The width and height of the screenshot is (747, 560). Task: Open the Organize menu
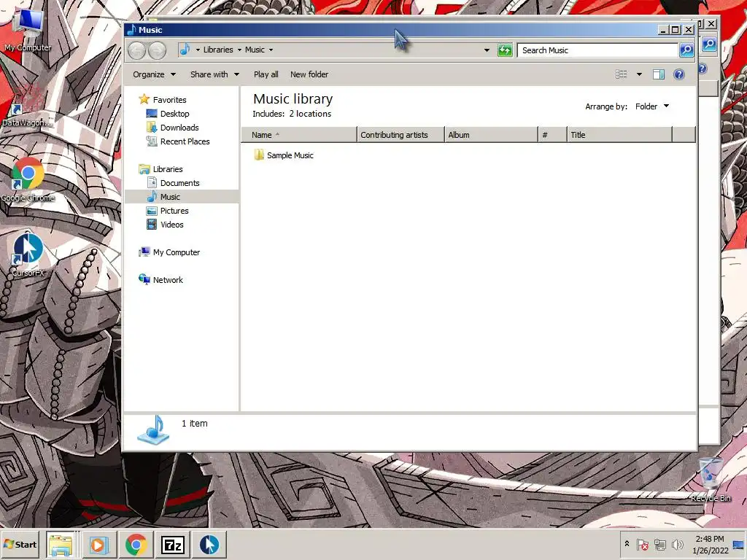point(155,74)
